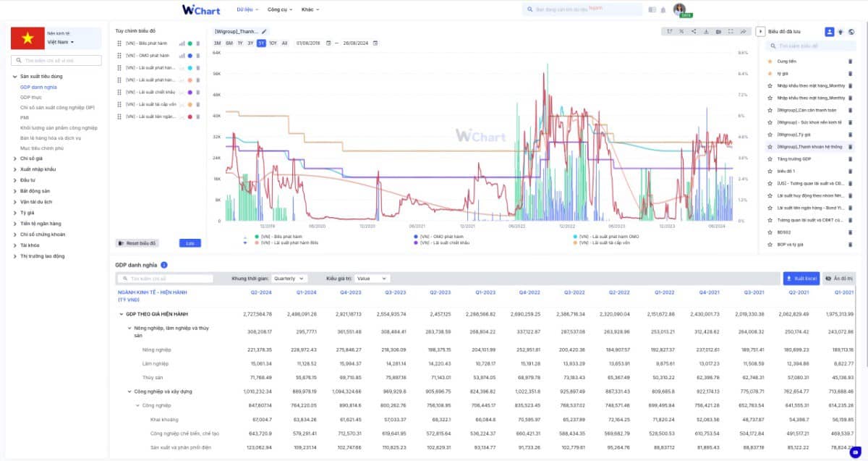Take a chart snapshot with camera icon
This screenshot has height=461, width=868.
718,31
